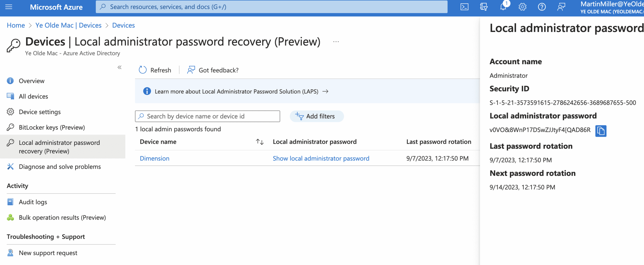Open Learn more about LAPS link

(x=237, y=91)
